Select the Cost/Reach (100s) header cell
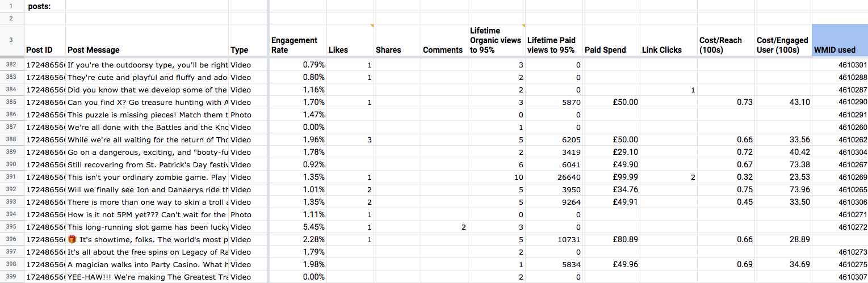 point(726,40)
